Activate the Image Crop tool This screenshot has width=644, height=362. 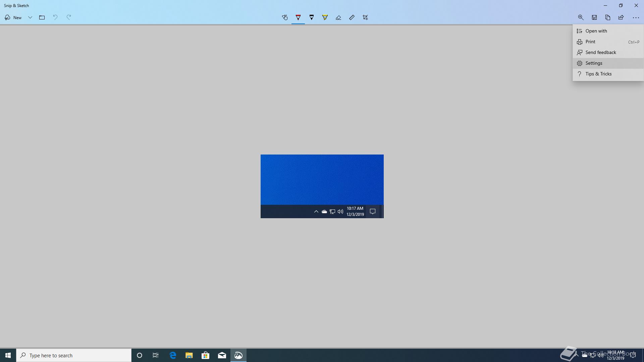coord(365,17)
